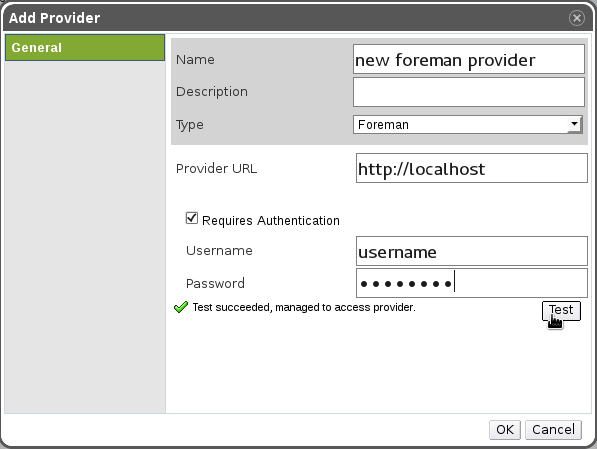Click the Add Provider title bar
This screenshot has width=597, height=449.
tap(286, 18)
